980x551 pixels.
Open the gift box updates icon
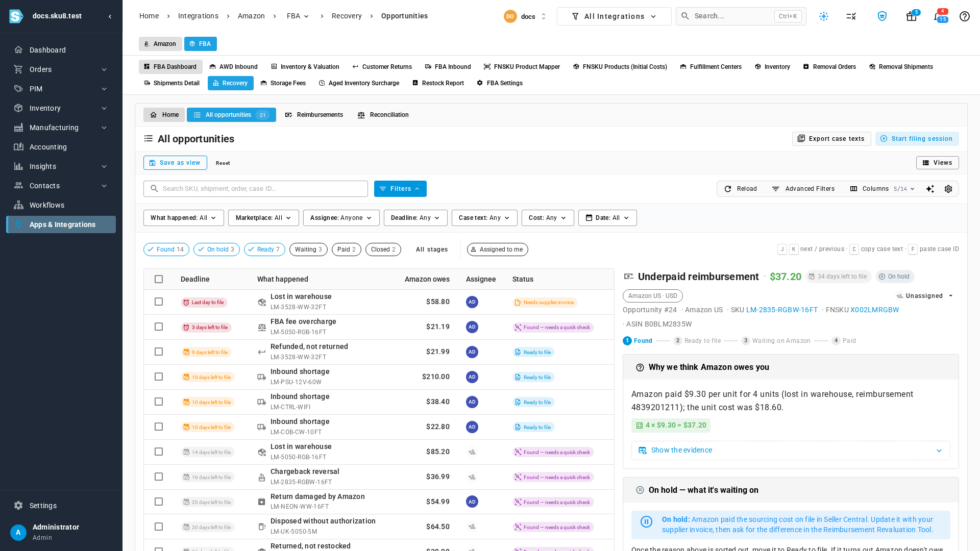click(911, 16)
